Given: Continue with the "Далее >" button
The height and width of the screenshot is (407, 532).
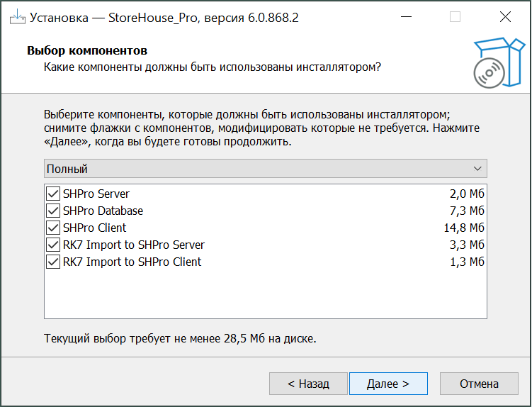Looking at the screenshot, I should tap(388, 384).
